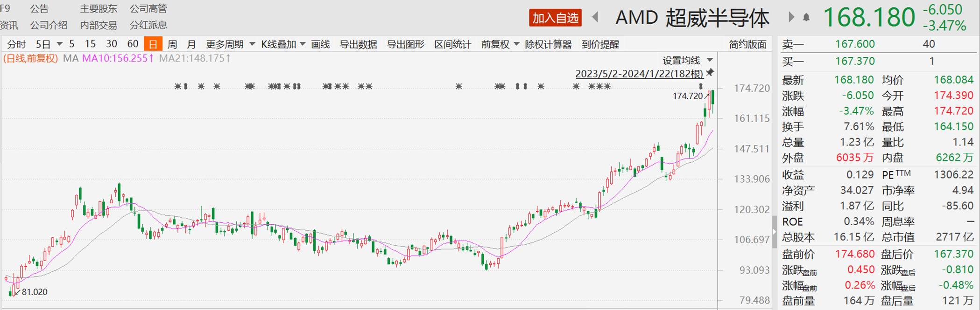Expand the K线叠加 dropdown

click(x=283, y=44)
